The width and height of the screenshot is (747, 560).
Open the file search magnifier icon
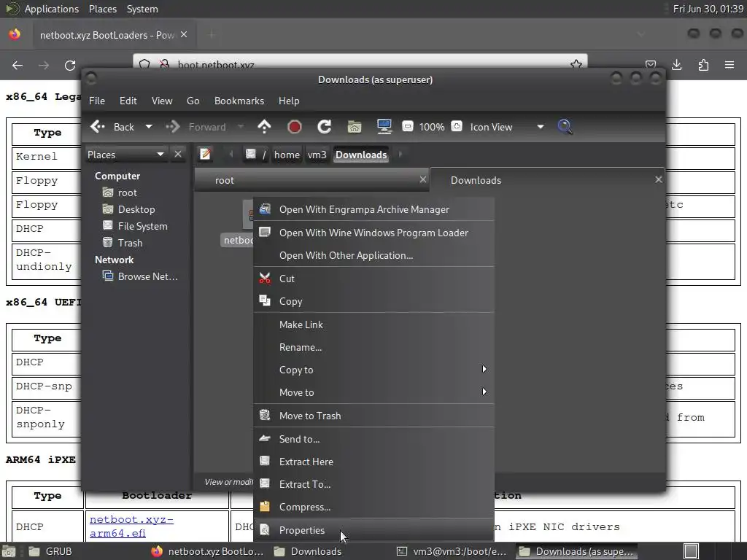[x=565, y=127]
